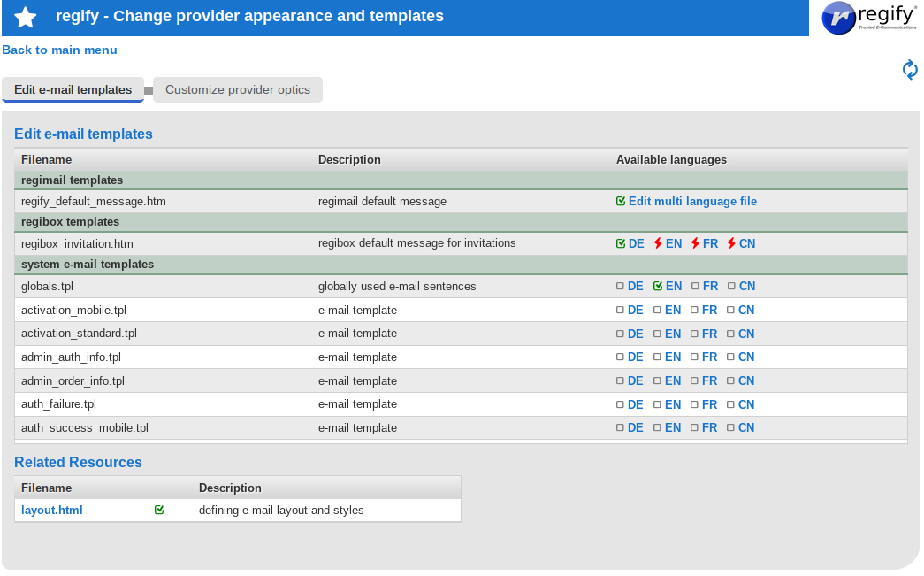Click EN checkbox in activation_standard.tpl row
The height and width of the screenshot is (576, 924).
pos(657,334)
